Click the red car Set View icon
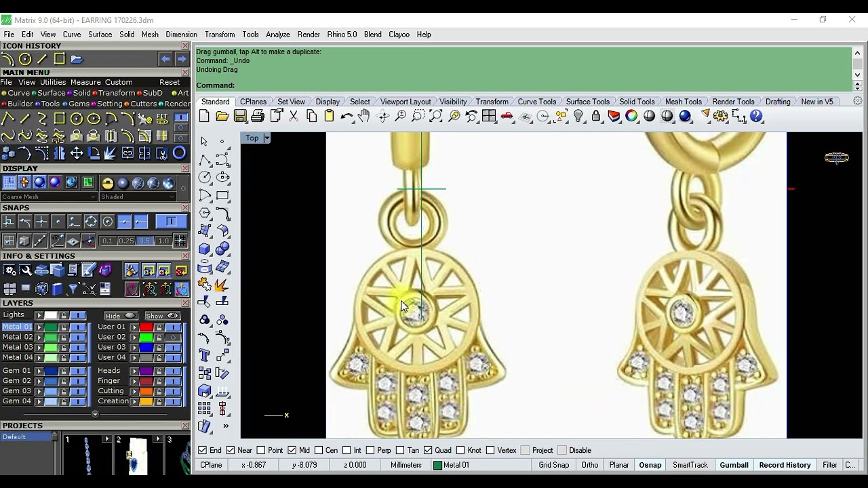Viewport: 868px width, 488px height. tap(507, 117)
